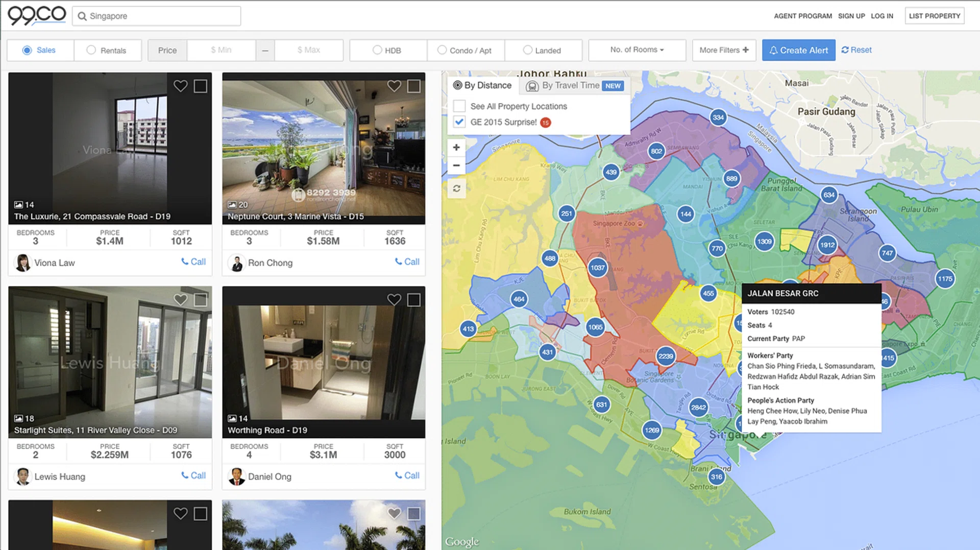980x550 pixels.
Task: Enable See All Property Locations checkbox
Action: point(459,106)
